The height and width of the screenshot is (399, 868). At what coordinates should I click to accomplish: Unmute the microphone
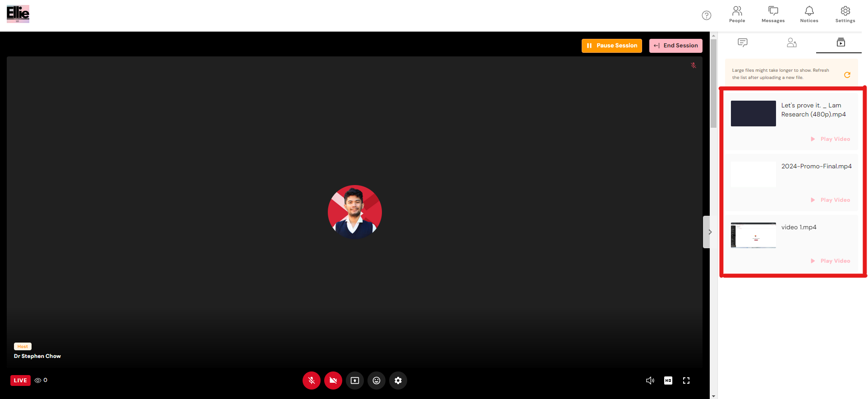point(312,380)
